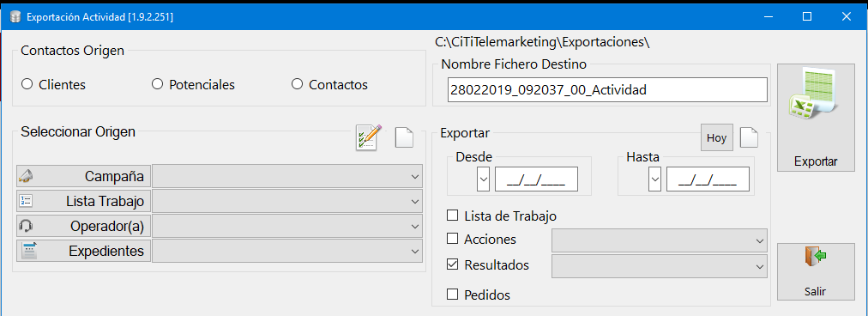Viewport: 868px width, 316px height.
Task: Click the Salir exit door button
Action: (816, 272)
